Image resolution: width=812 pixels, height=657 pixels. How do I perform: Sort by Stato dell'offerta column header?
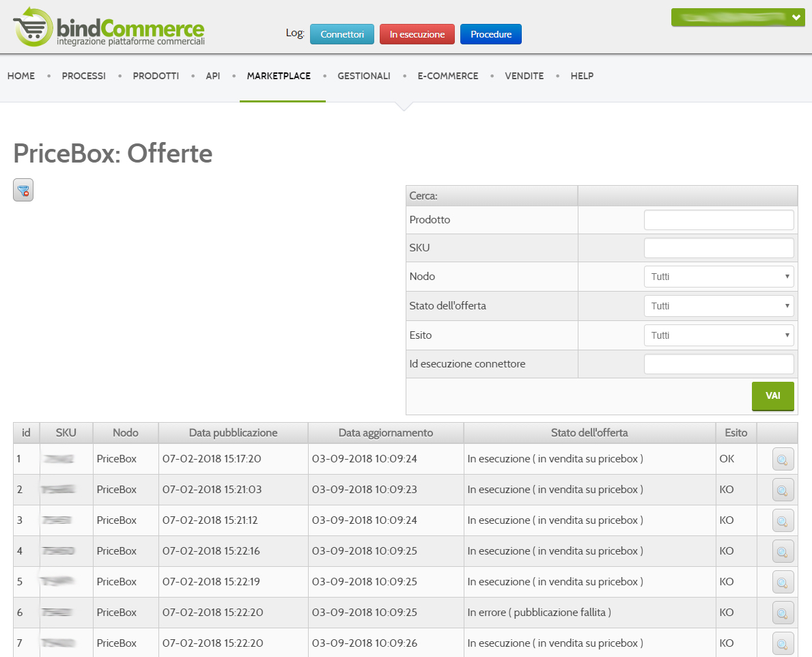pos(590,433)
